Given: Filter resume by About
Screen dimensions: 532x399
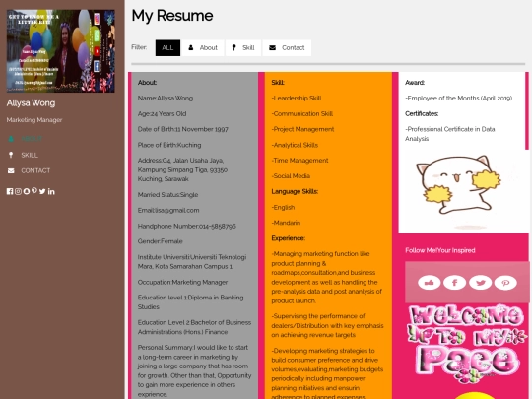Looking at the screenshot, I should (203, 48).
